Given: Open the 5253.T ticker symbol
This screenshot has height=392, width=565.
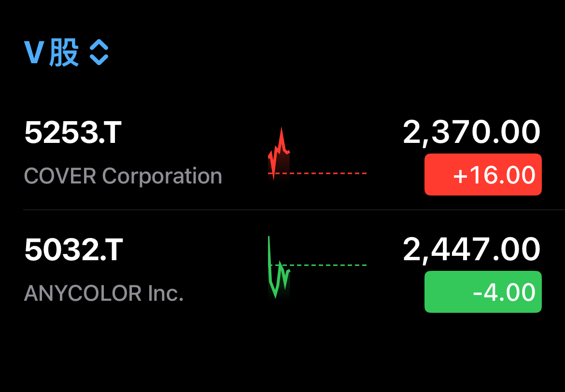Looking at the screenshot, I should click(x=73, y=133).
